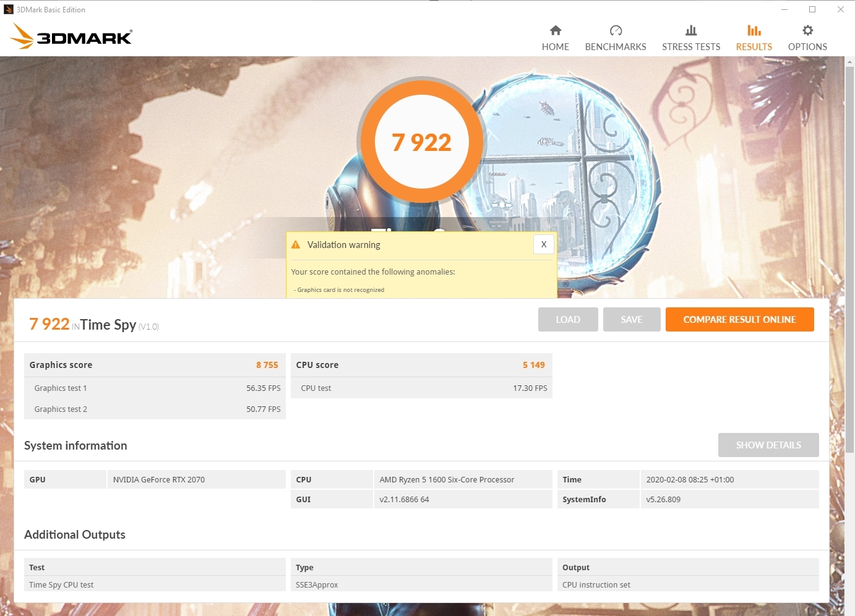This screenshot has width=855, height=616.
Task: Click the 3DMark Basic Edition window title
Action: pos(51,10)
